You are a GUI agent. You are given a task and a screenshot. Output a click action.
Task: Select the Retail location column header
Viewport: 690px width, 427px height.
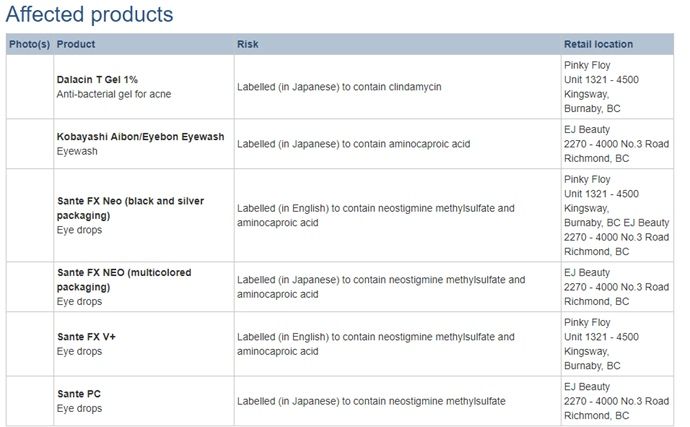tap(598, 44)
